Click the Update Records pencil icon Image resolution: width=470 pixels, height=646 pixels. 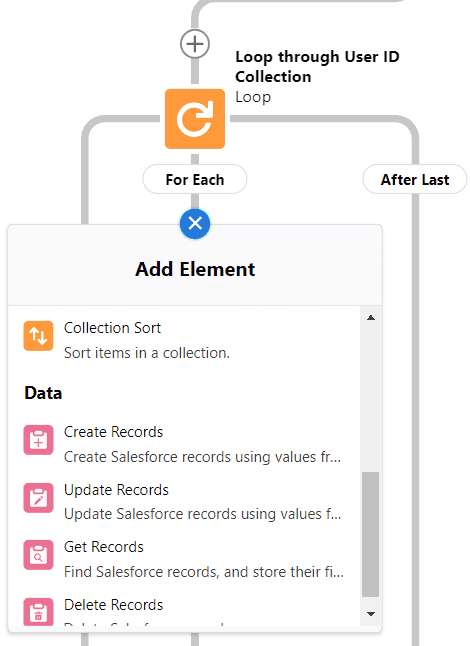pyautogui.click(x=38, y=498)
